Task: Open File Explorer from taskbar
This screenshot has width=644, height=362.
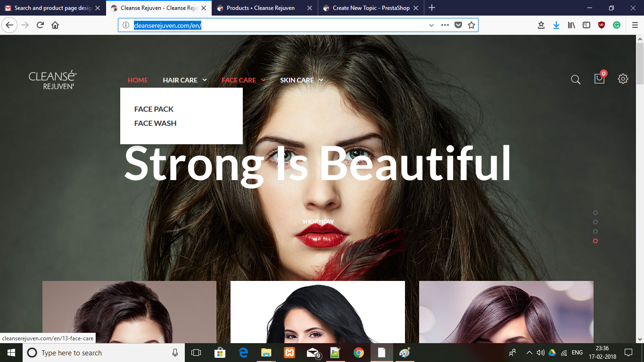Action: pyautogui.click(x=266, y=353)
